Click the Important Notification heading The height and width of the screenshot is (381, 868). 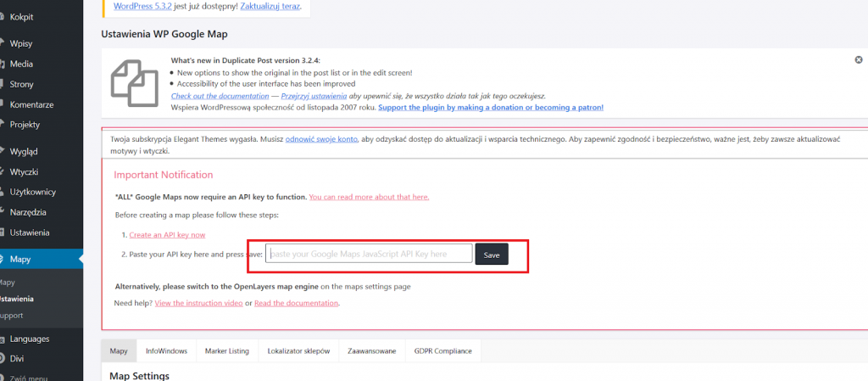164,175
